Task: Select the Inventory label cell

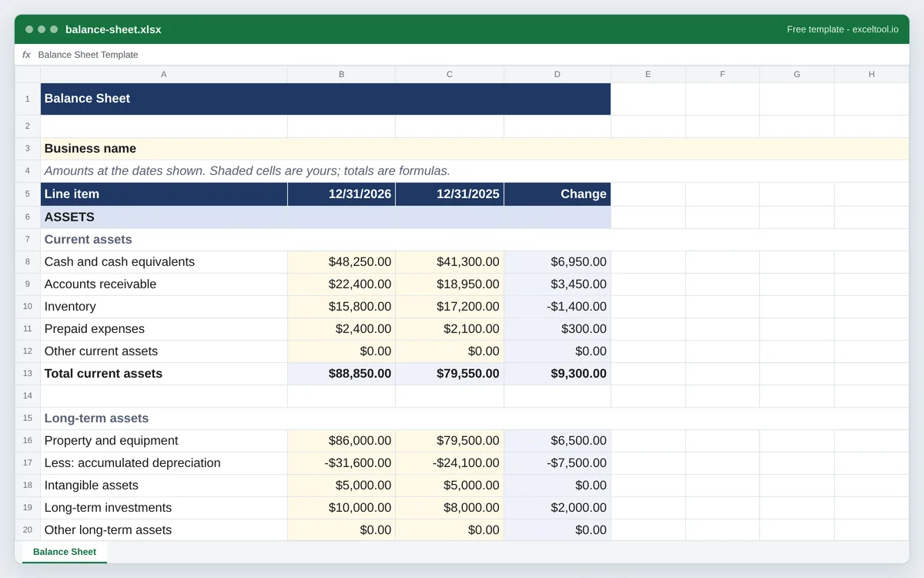Action: tap(164, 307)
